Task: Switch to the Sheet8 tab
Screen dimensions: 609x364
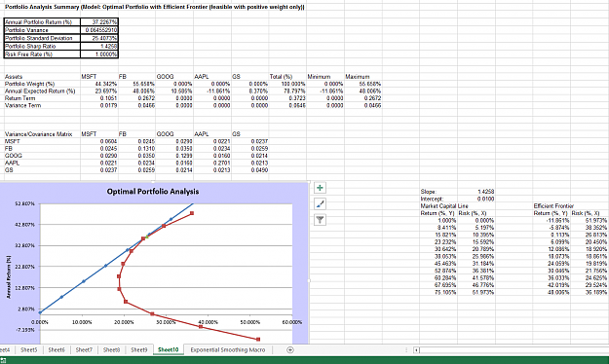Action: [111, 349]
